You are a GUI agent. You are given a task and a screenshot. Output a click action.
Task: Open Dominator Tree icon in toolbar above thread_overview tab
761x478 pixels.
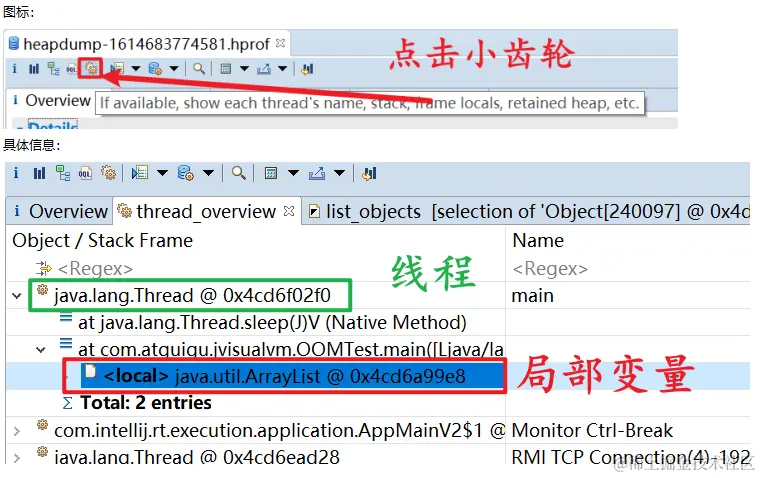(63, 173)
